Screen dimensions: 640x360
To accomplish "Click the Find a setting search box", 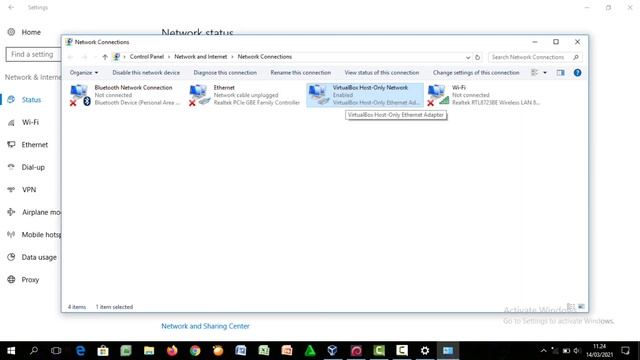I will tap(33, 54).
